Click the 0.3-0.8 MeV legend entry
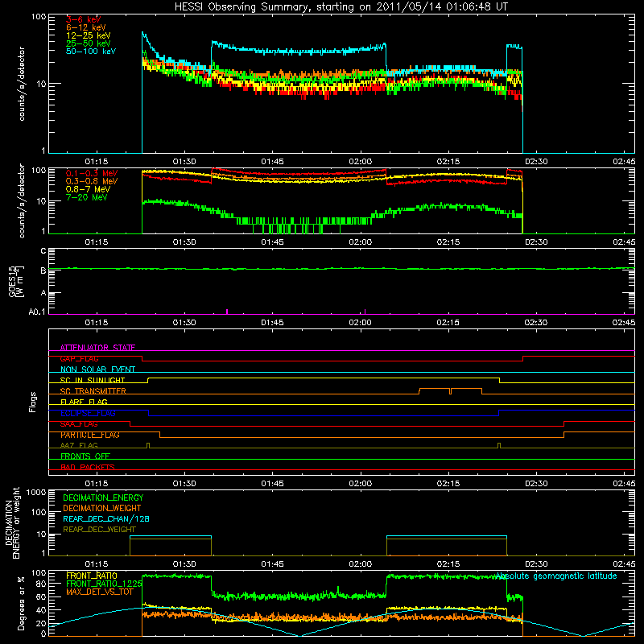Image resolution: width=644 pixels, height=644 pixels. click(92, 181)
